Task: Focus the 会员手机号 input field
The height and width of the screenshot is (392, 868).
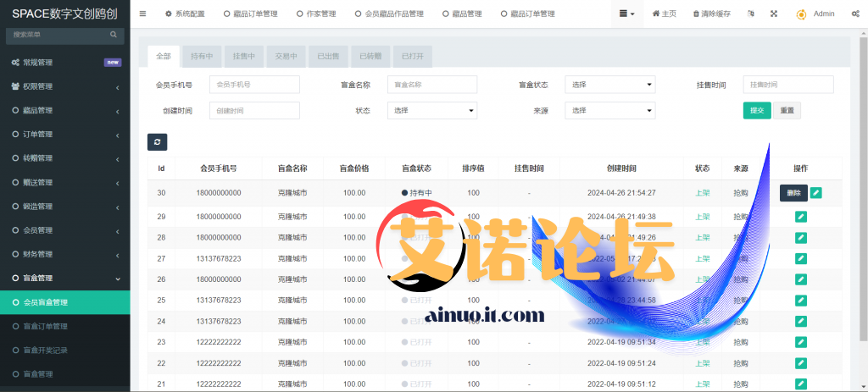Action: pos(254,85)
